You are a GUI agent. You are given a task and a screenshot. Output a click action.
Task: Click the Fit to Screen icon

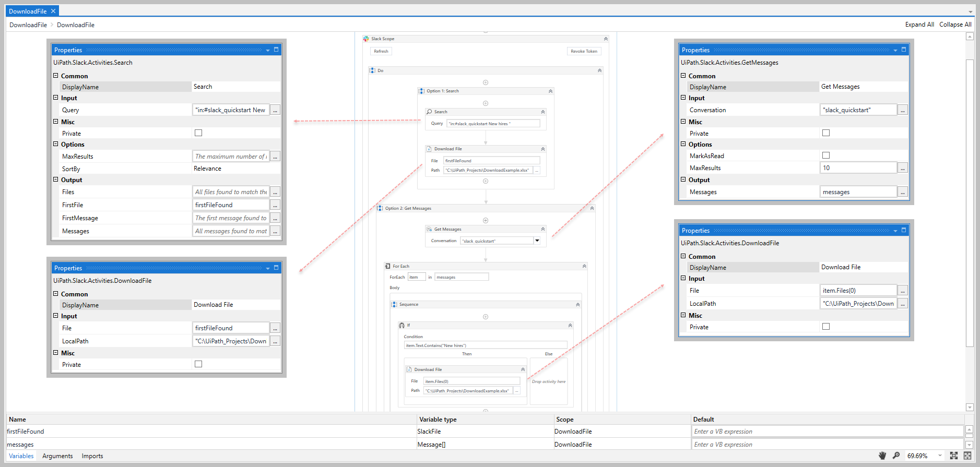point(954,456)
